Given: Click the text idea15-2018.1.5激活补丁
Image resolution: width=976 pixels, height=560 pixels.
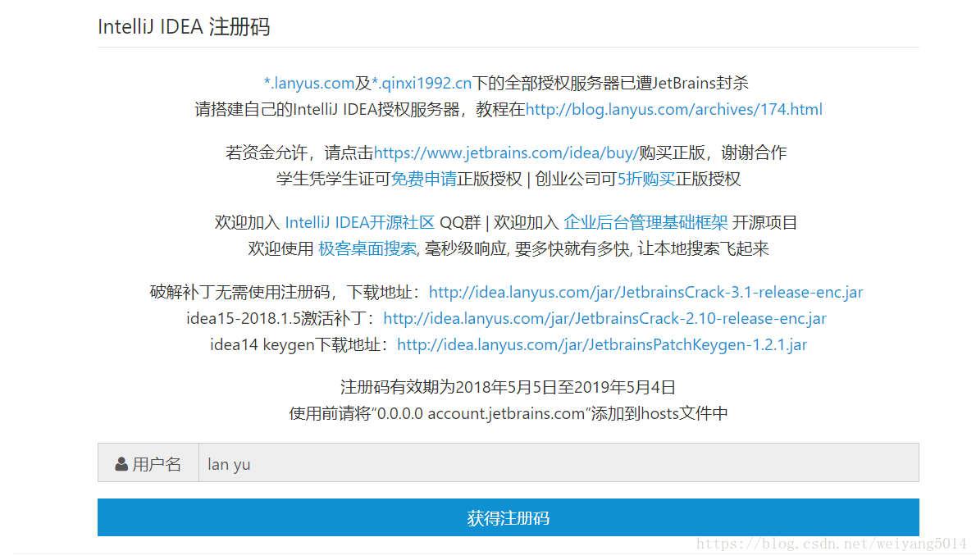Looking at the screenshot, I should (x=276, y=319).
